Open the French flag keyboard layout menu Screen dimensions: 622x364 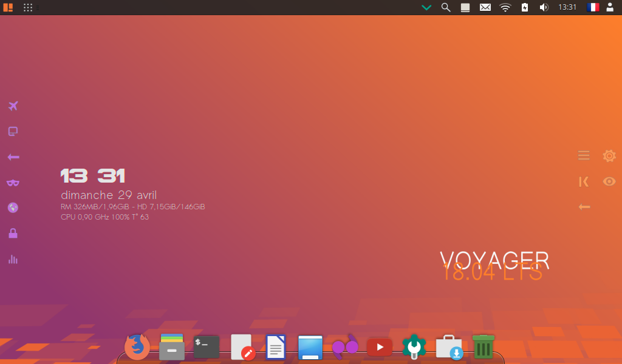pos(593,7)
